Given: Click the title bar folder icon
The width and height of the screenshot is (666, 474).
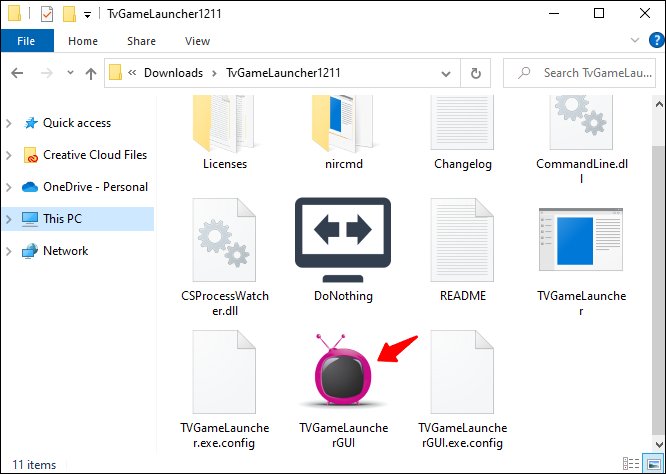Looking at the screenshot, I should [14, 14].
